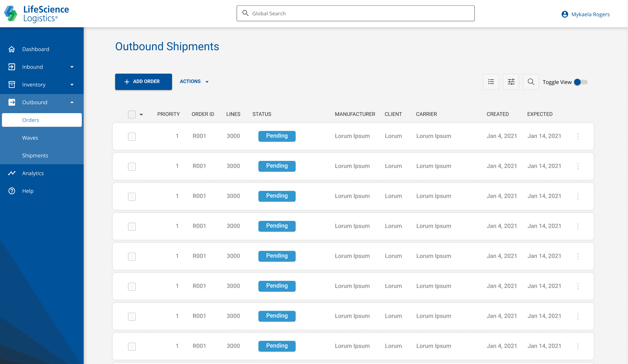Tick the first order row checkbox
Viewport: 628px width, 364px height.
coord(132,136)
